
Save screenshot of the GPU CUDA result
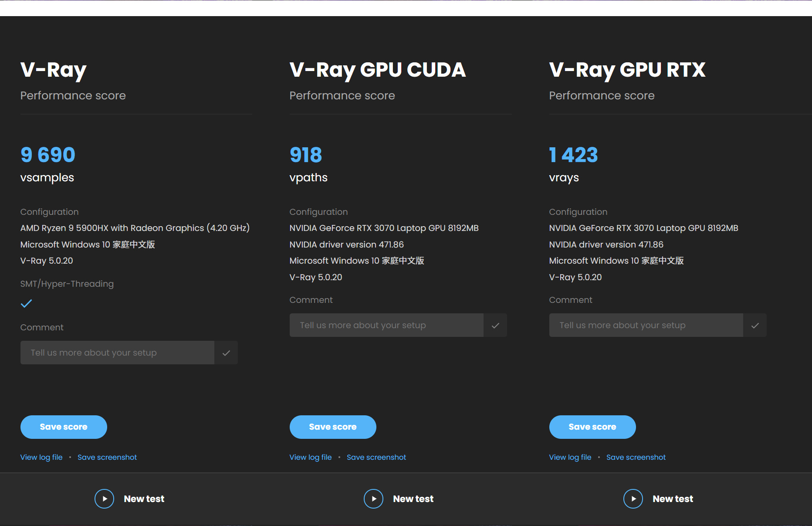(376, 457)
